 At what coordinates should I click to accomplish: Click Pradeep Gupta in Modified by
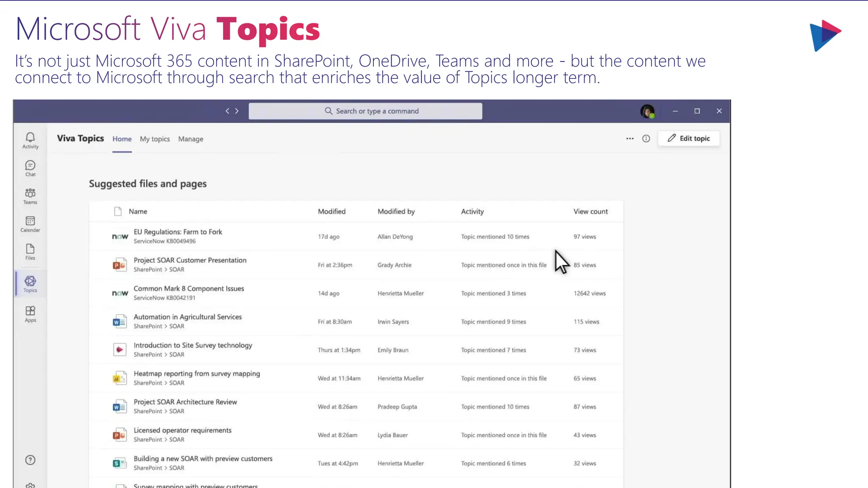click(x=397, y=407)
